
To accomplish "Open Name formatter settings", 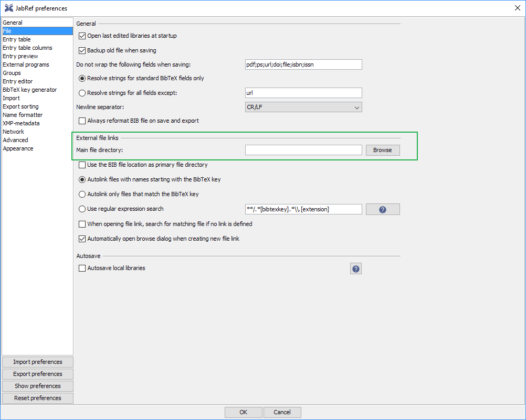I will [x=37, y=115].
